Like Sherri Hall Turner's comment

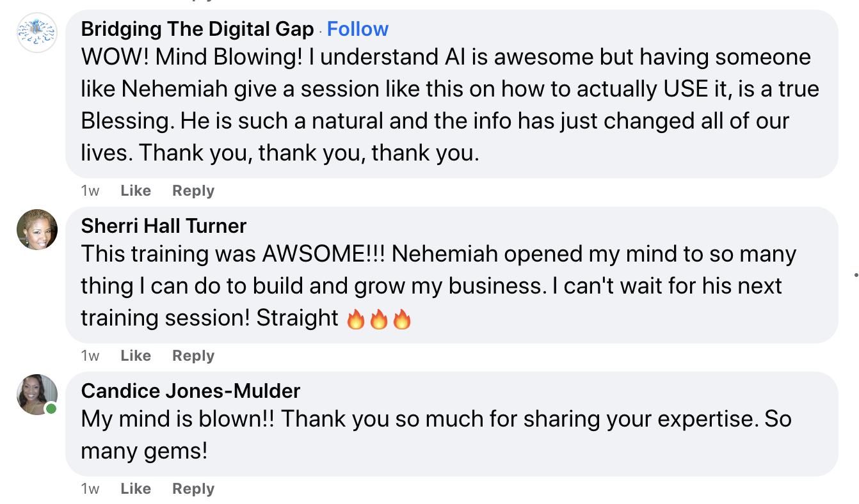136,356
